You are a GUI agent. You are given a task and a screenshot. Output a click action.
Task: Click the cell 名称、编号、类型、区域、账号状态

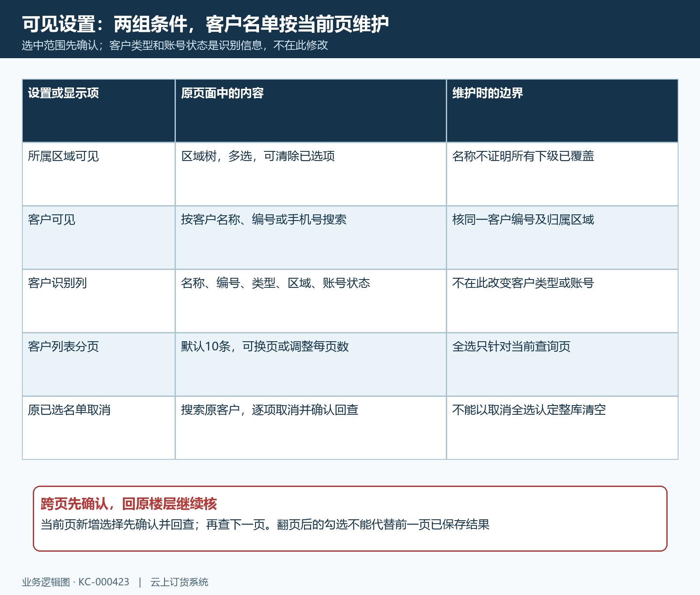point(311,301)
